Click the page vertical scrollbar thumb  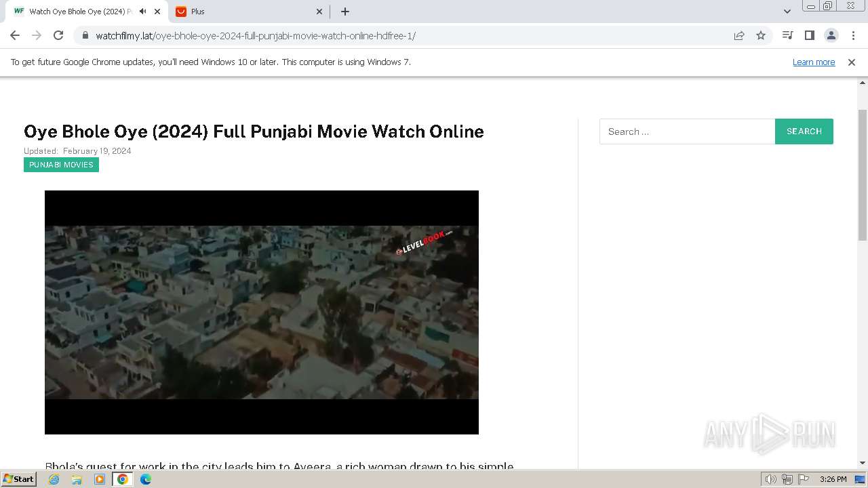coord(863,175)
